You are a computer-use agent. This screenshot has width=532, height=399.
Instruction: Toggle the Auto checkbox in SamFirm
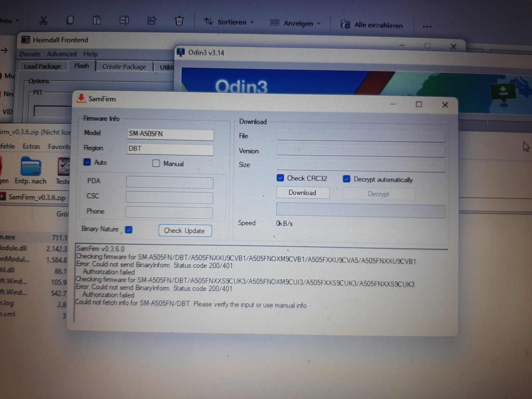87,162
